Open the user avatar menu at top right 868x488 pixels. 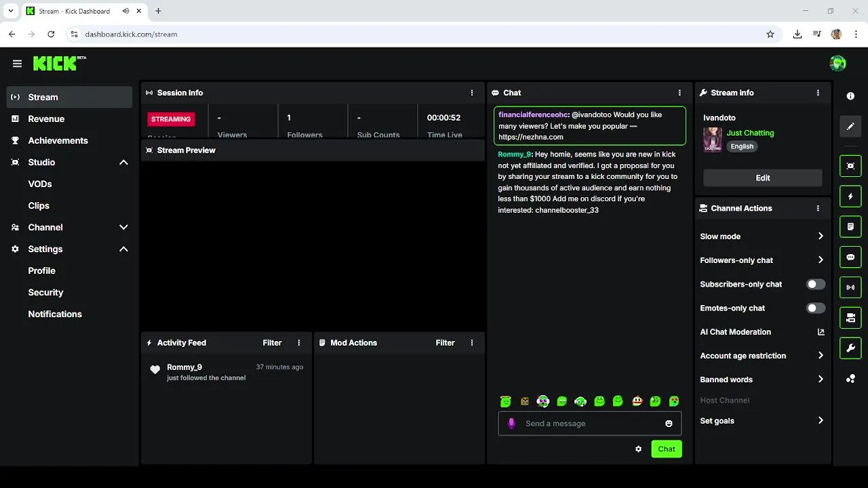[837, 64]
